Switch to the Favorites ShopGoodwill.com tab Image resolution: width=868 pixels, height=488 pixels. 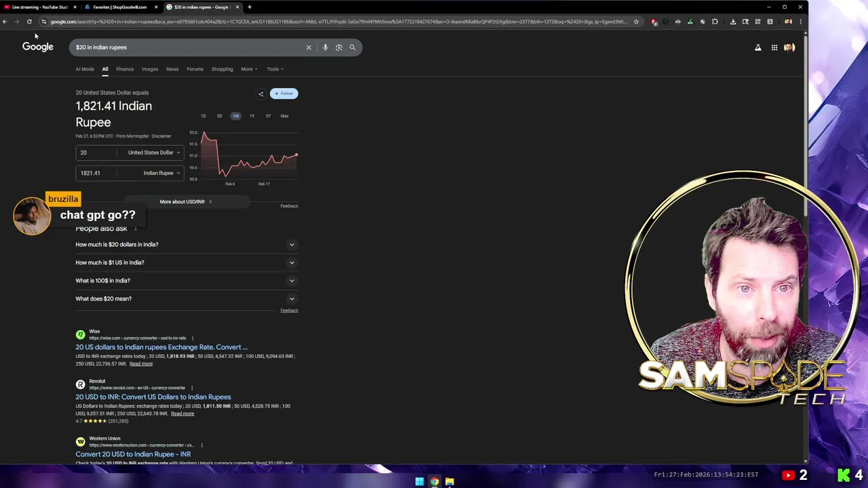(x=120, y=7)
